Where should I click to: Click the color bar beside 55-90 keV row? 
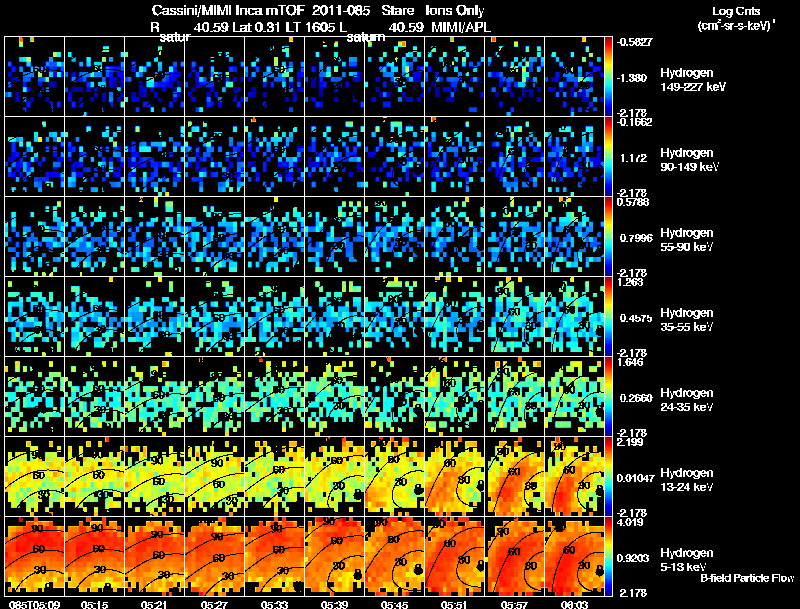[x=608, y=237]
